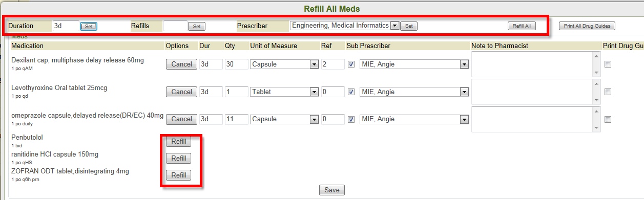Cancel the Levothyroxine refill
The image size is (644, 200).
click(x=181, y=92)
